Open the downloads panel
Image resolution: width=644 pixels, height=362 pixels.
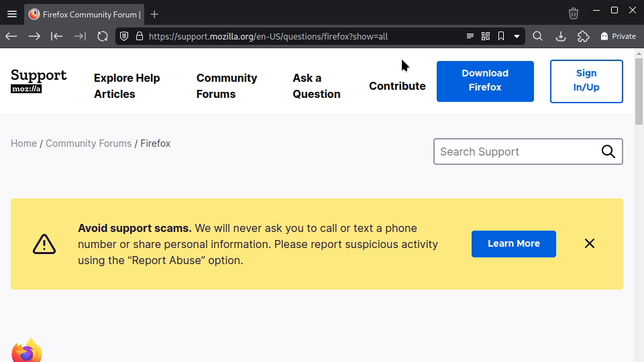[561, 36]
